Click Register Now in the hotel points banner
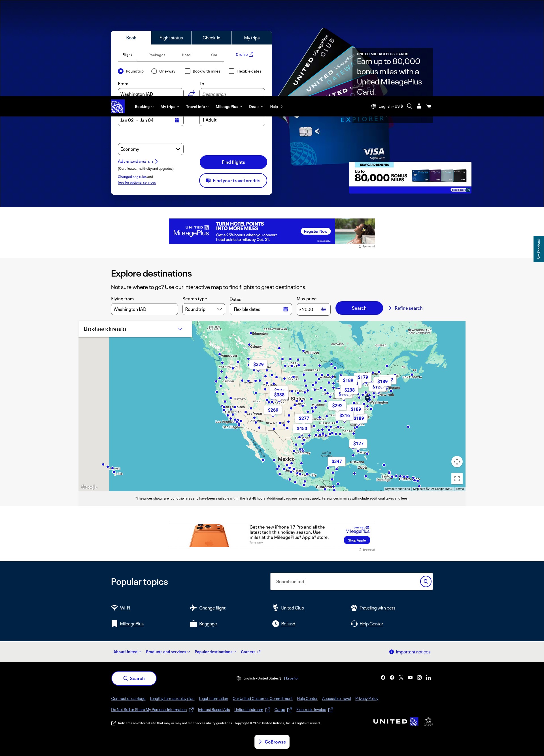544x756 pixels. tap(315, 231)
